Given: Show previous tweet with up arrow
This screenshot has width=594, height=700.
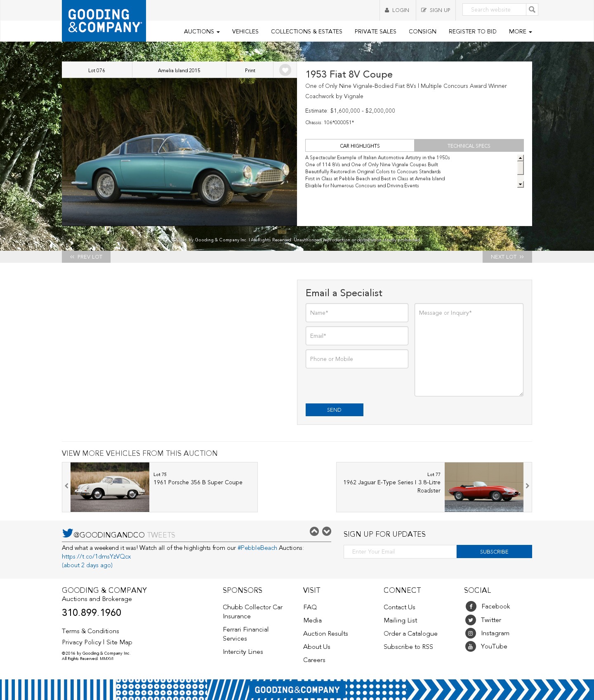Looking at the screenshot, I should tap(314, 531).
